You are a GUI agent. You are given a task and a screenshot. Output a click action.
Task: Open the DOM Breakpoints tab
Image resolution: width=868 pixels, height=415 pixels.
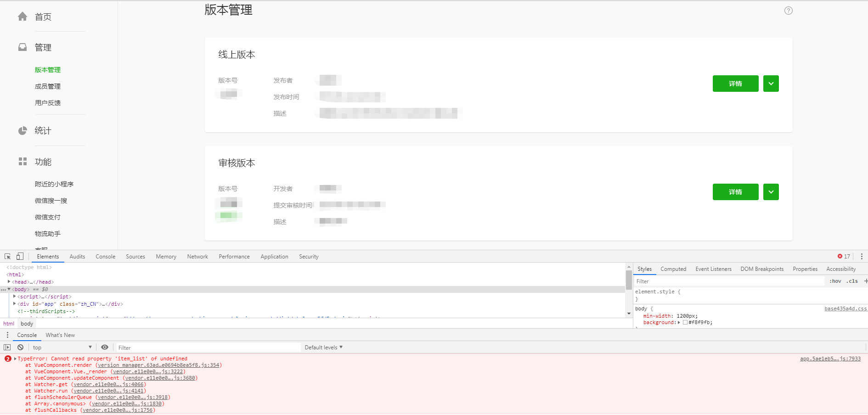tap(762, 269)
